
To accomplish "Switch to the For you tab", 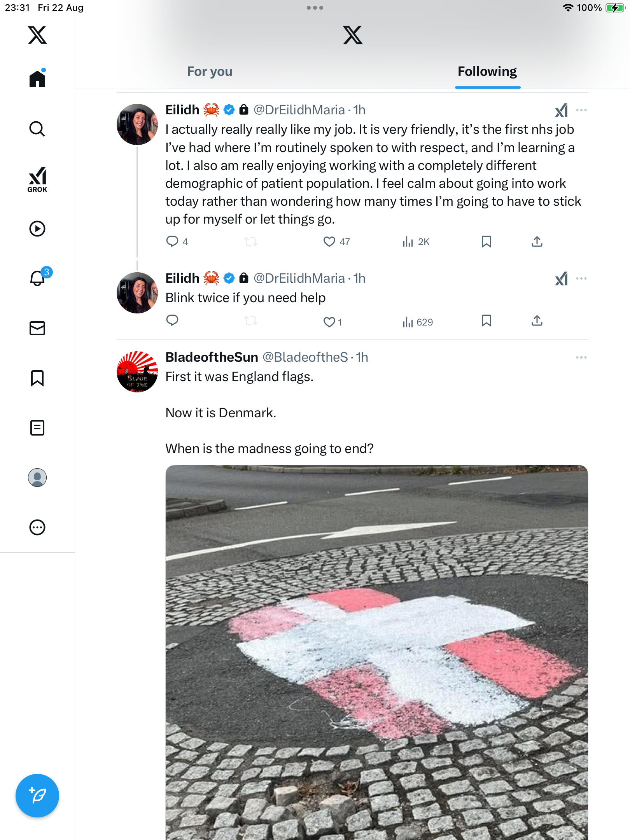I will pos(210,72).
